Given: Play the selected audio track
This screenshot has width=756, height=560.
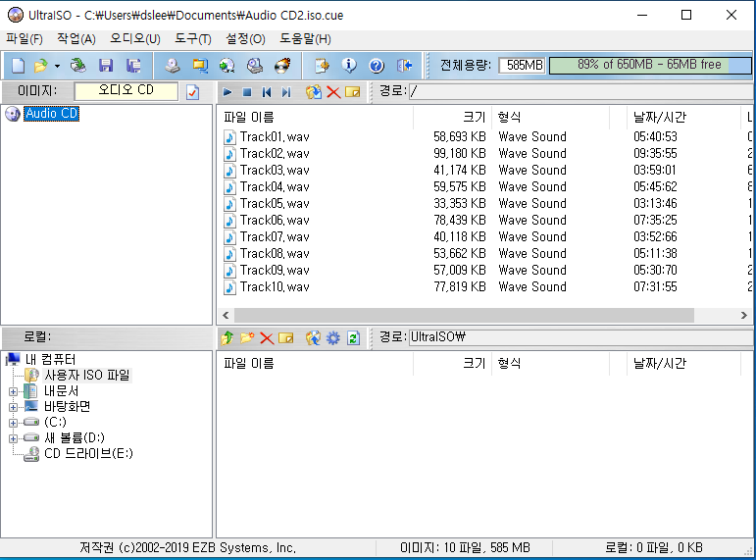Looking at the screenshot, I should 227,91.
